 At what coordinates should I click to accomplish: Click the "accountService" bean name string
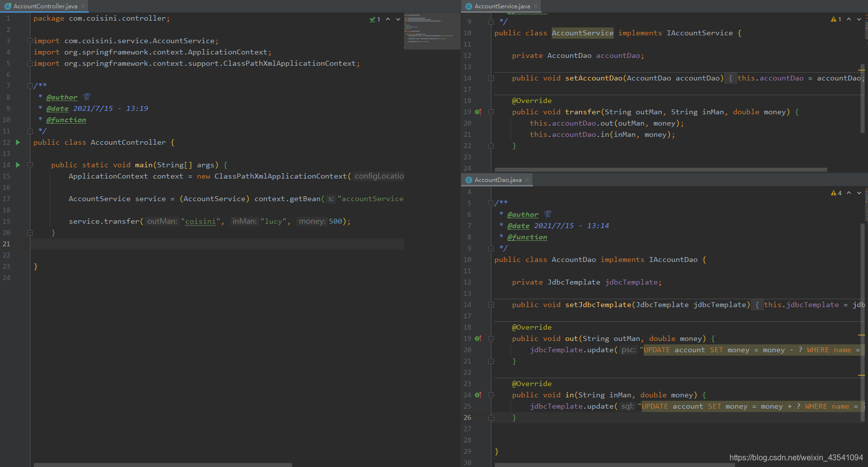tap(371, 199)
